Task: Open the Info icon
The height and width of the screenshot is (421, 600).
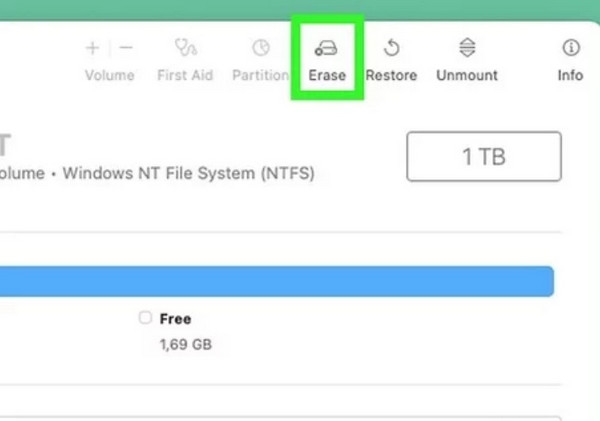Action: [571, 48]
